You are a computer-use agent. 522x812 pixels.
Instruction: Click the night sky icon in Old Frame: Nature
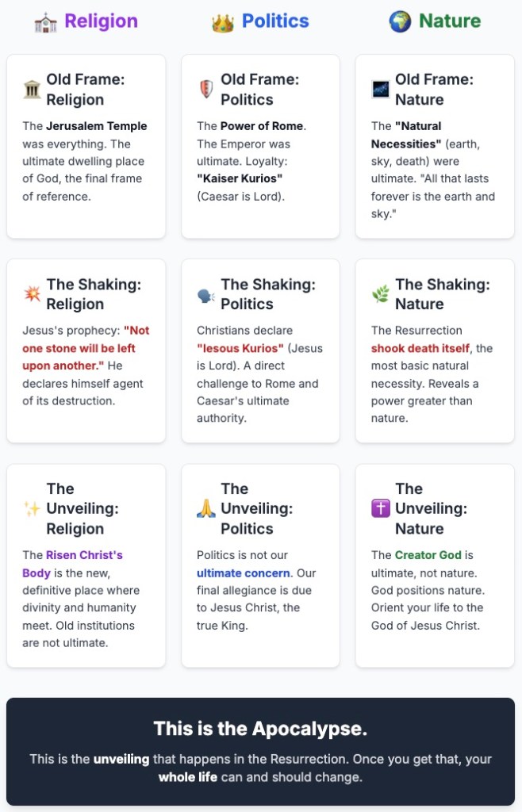click(x=381, y=90)
